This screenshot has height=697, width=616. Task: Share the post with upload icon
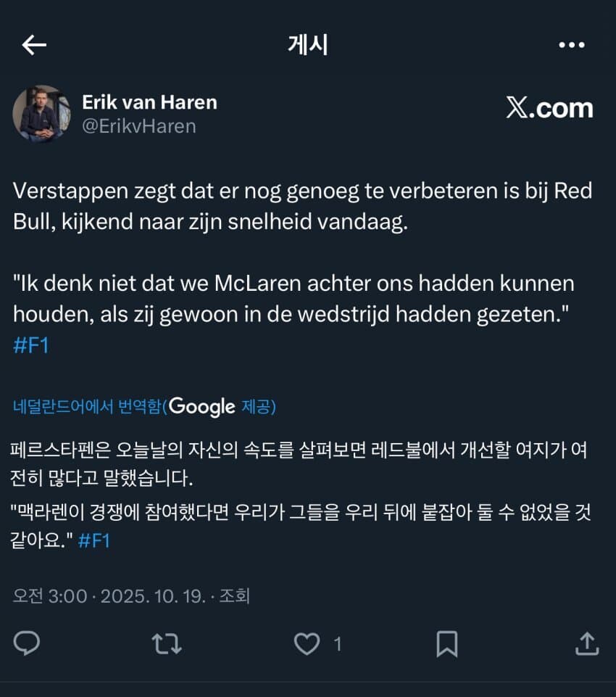pyautogui.click(x=587, y=643)
